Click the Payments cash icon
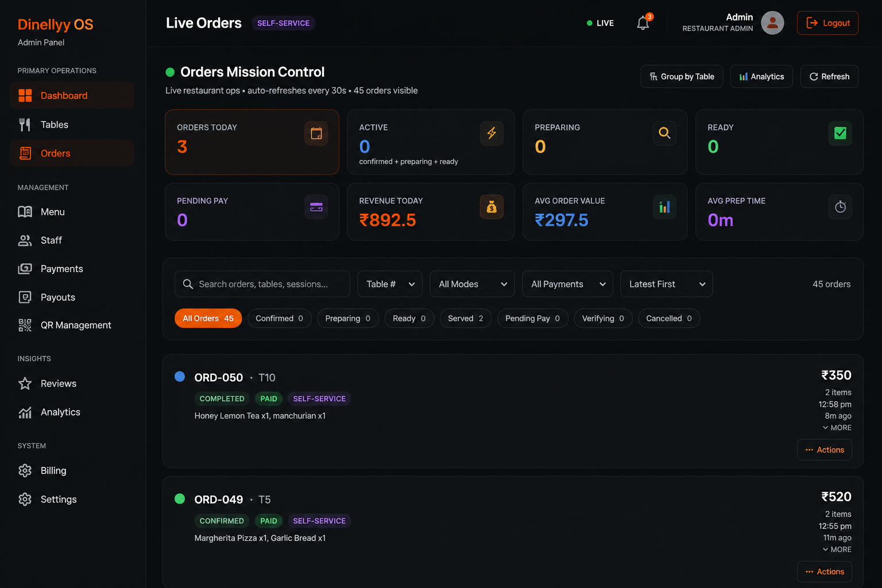Image resolution: width=882 pixels, height=588 pixels. click(x=25, y=269)
